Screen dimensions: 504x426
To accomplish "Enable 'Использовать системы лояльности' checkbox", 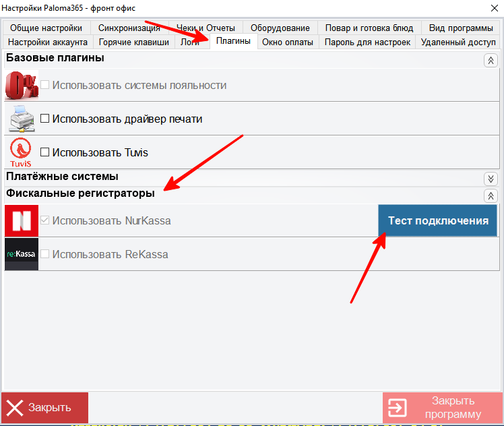I will [x=44, y=85].
